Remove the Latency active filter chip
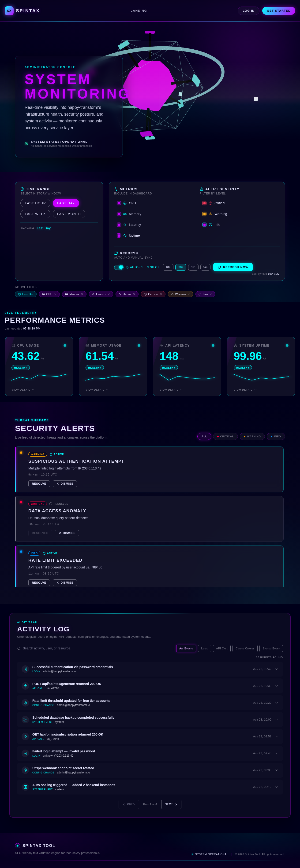This screenshot has height=868, width=300. click(x=109, y=294)
